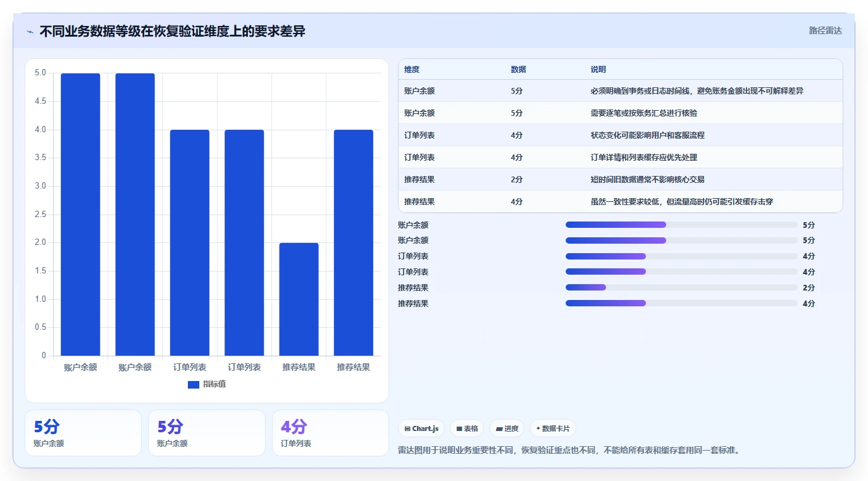Click the 0.5 y-axis label
868x481 pixels.
click(40, 327)
